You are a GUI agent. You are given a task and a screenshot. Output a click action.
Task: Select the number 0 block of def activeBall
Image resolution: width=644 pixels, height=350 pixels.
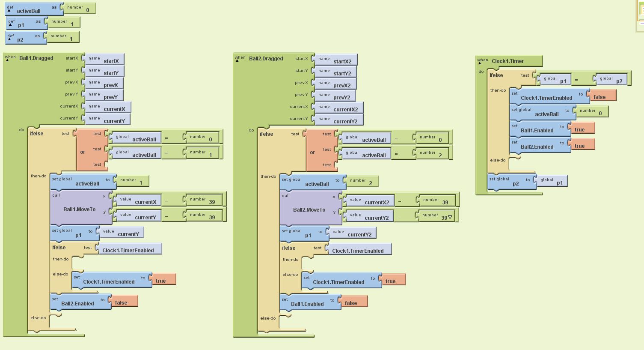[x=79, y=9]
